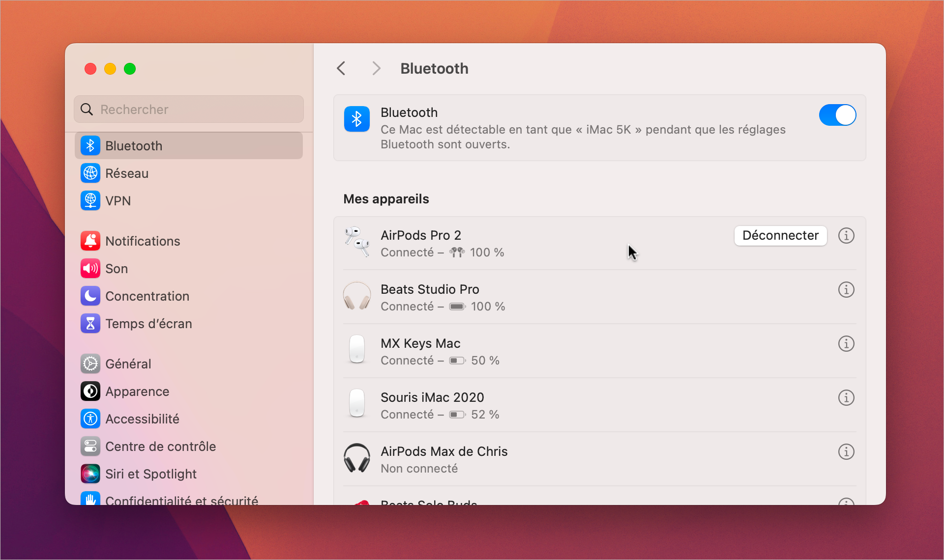944x560 pixels.
Task: Open Réseau settings in sidebar
Action: pyautogui.click(x=127, y=173)
